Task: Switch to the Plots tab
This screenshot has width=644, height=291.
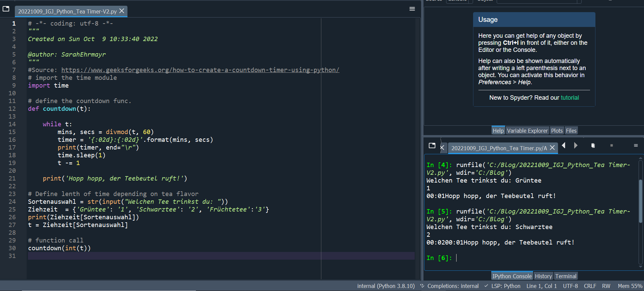Action: point(557,131)
